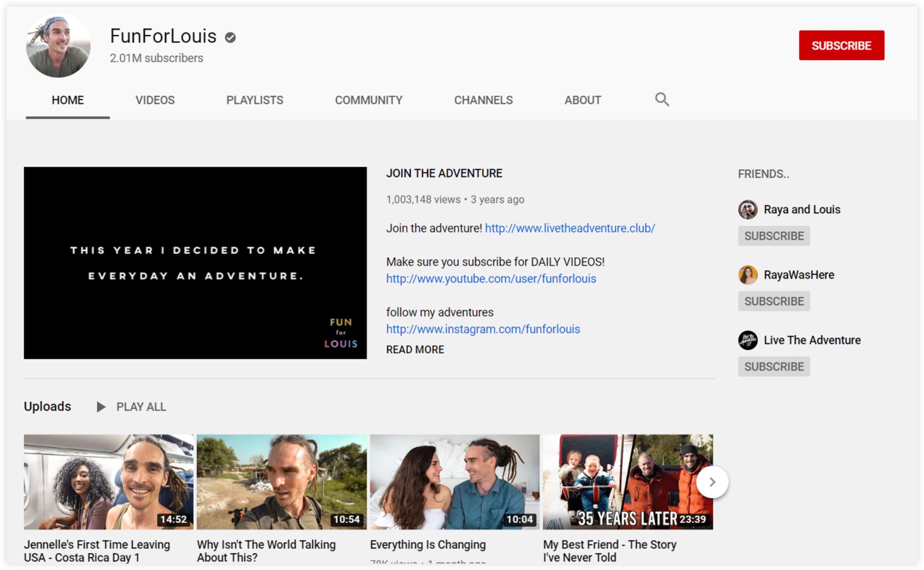The image size is (924, 570).
Task: Subscribe to the Raya and Louis channel
Action: 774,236
